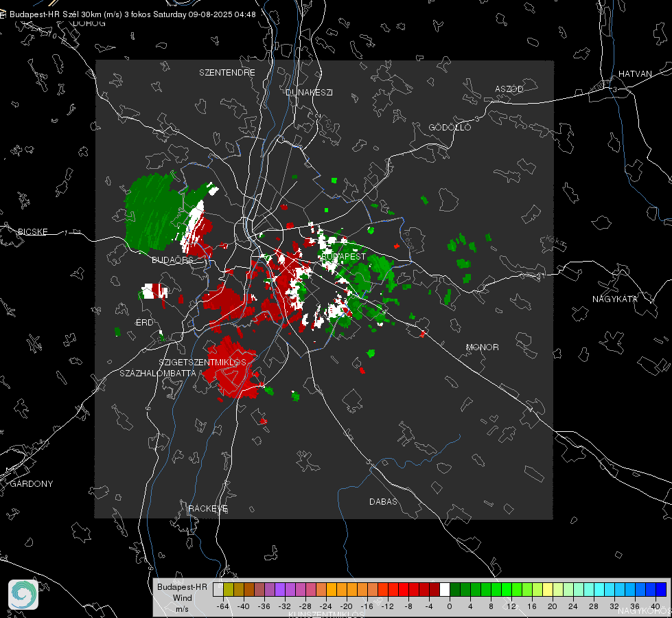Click the BUDAÖRS city label
Image resolution: width=672 pixels, height=618 pixels.
[173, 260]
